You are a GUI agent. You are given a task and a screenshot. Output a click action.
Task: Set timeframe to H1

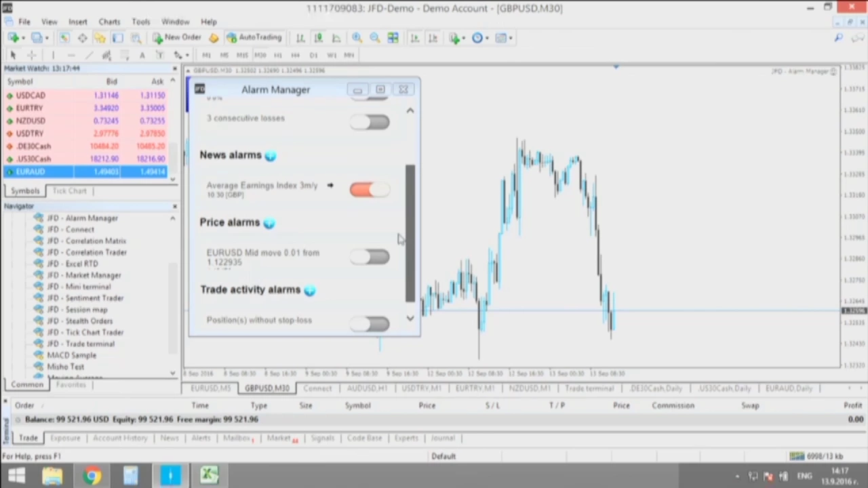click(x=278, y=55)
